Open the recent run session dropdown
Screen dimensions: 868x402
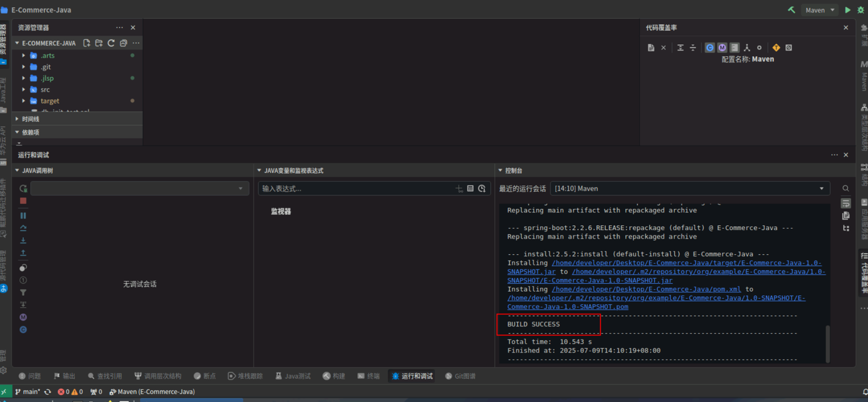(x=689, y=188)
